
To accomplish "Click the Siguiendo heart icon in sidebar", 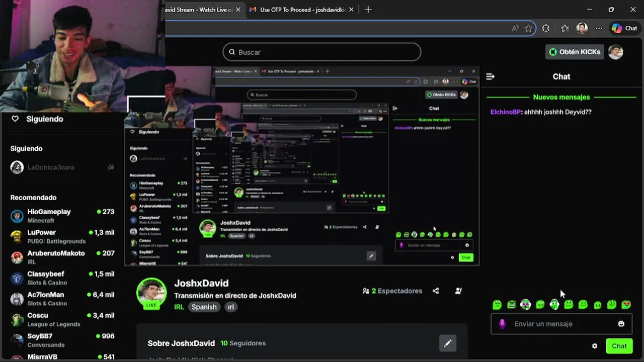I will point(15,119).
